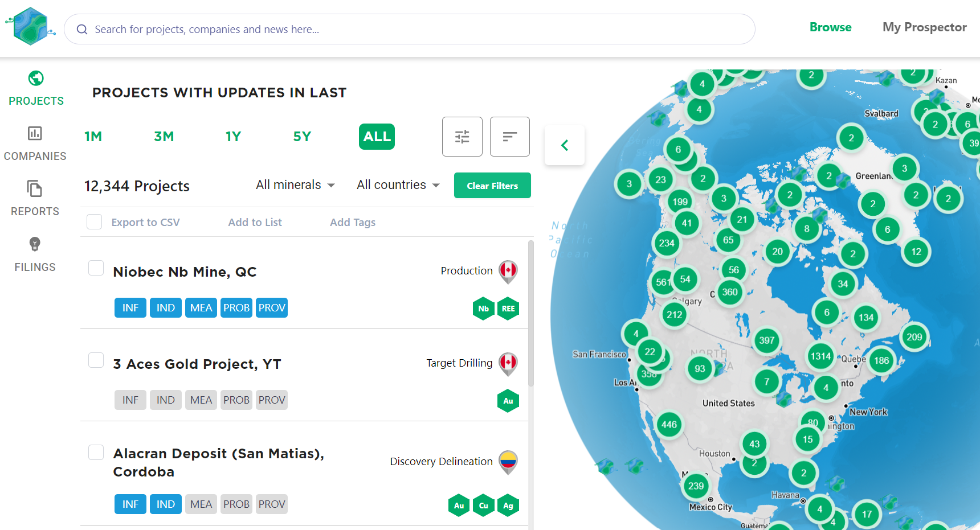Open map cluster marker 239

tap(696, 486)
